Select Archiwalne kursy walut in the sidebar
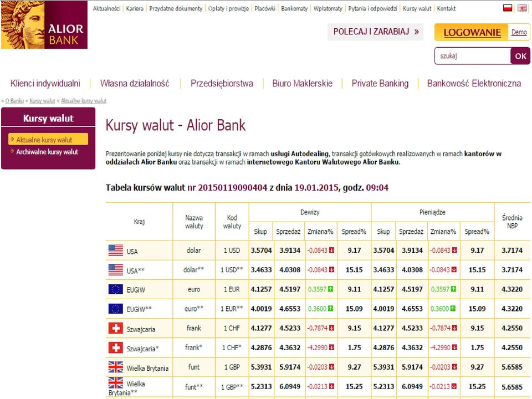Image resolution: width=532 pixels, height=399 pixels. [47, 152]
